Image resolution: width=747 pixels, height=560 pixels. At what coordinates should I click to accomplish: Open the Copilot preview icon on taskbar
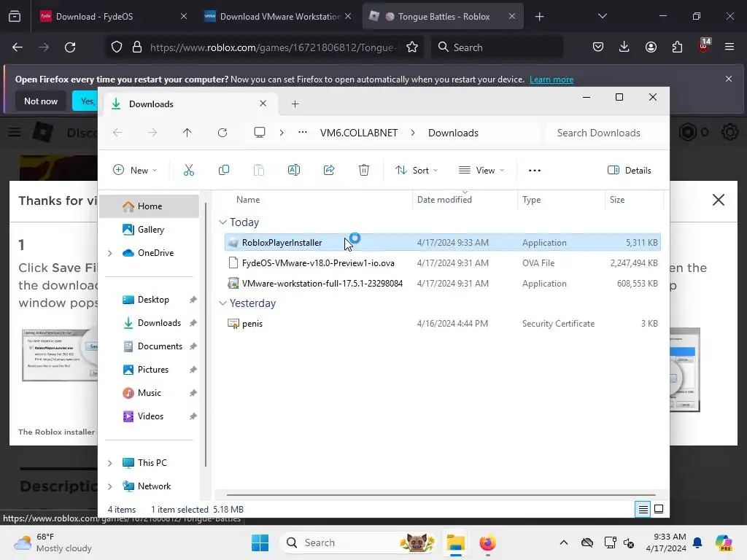[724, 542]
